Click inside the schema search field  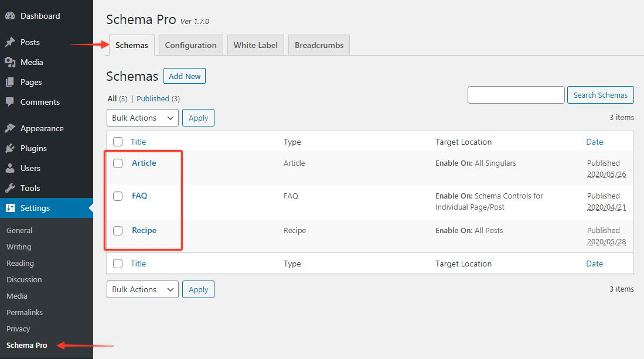coord(516,94)
